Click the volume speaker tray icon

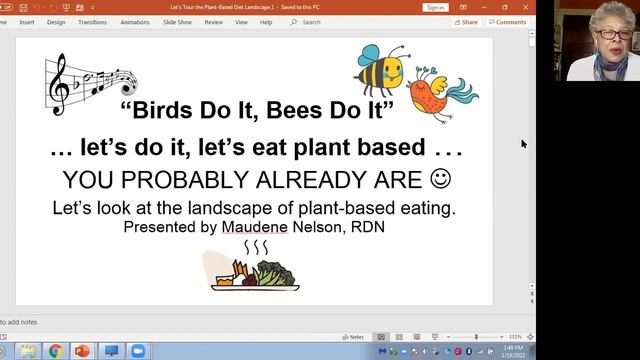pyautogui.click(x=424, y=351)
